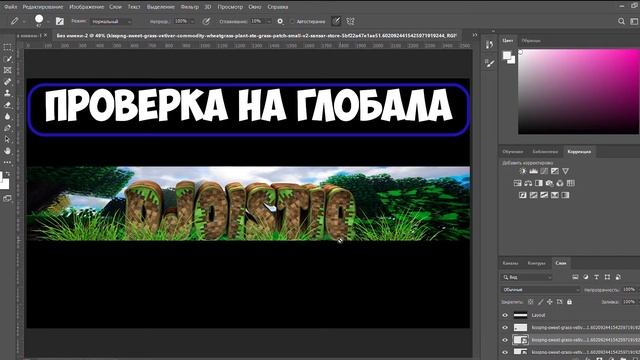Switch to the Библиотеки tab
The height and width of the screenshot is (360, 640).
pos(545,152)
